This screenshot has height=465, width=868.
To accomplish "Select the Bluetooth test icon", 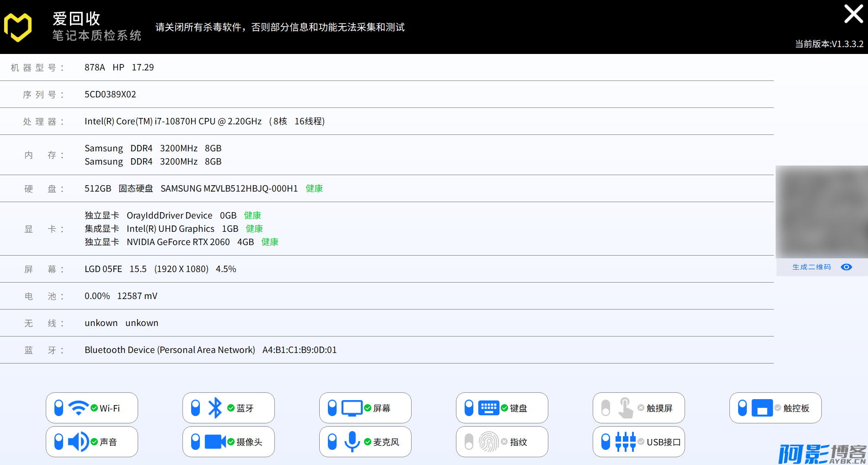I will (215, 408).
